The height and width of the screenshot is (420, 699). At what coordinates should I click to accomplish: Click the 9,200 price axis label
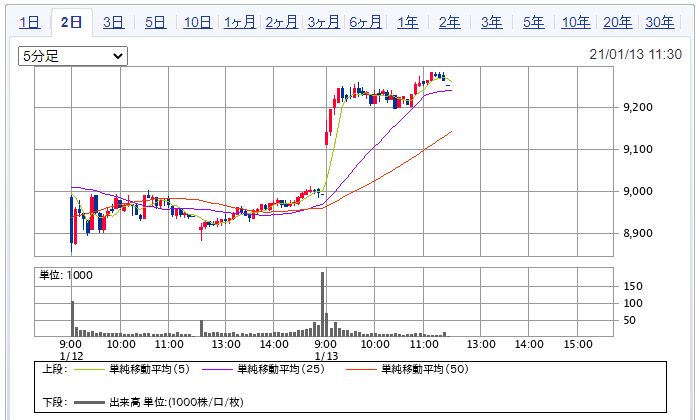pyautogui.click(x=637, y=107)
